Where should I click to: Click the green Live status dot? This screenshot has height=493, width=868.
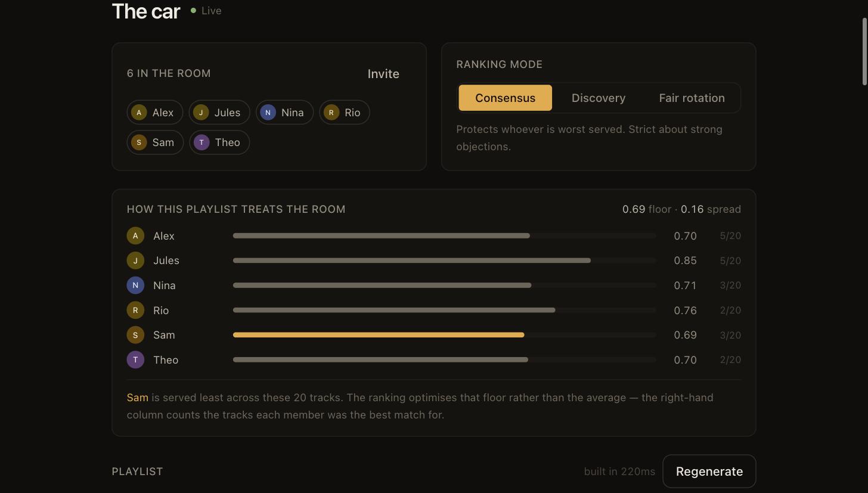pos(193,11)
